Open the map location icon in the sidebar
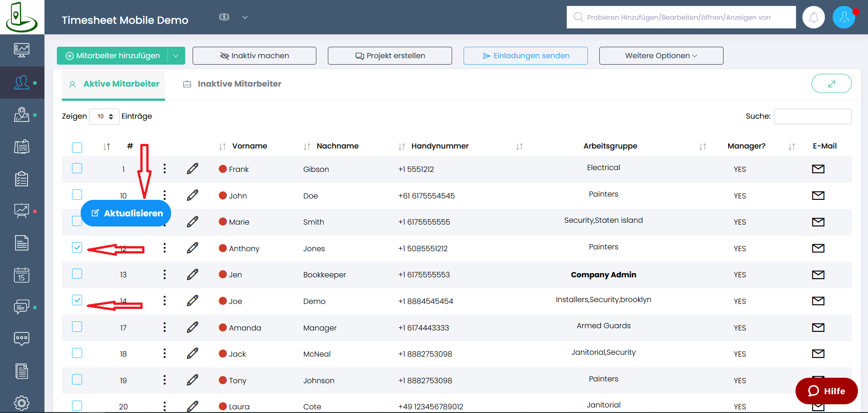The height and width of the screenshot is (413, 868). point(22,115)
